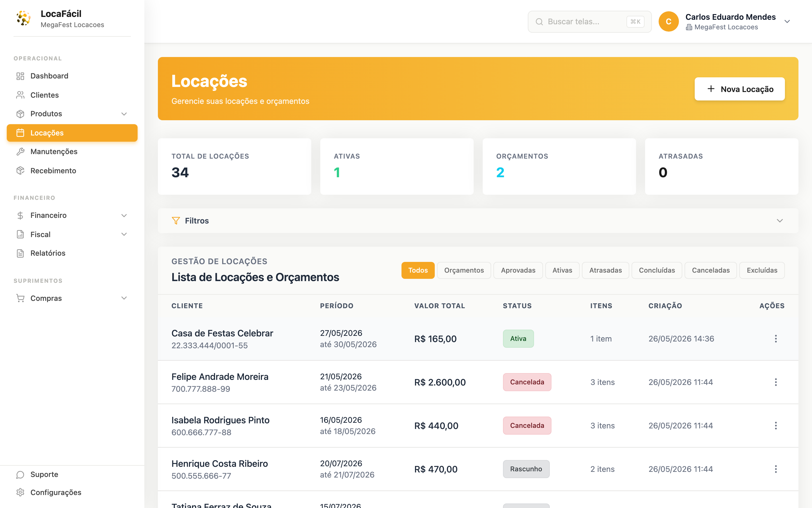Open Dashboard grid icon in sidebar

point(20,76)
